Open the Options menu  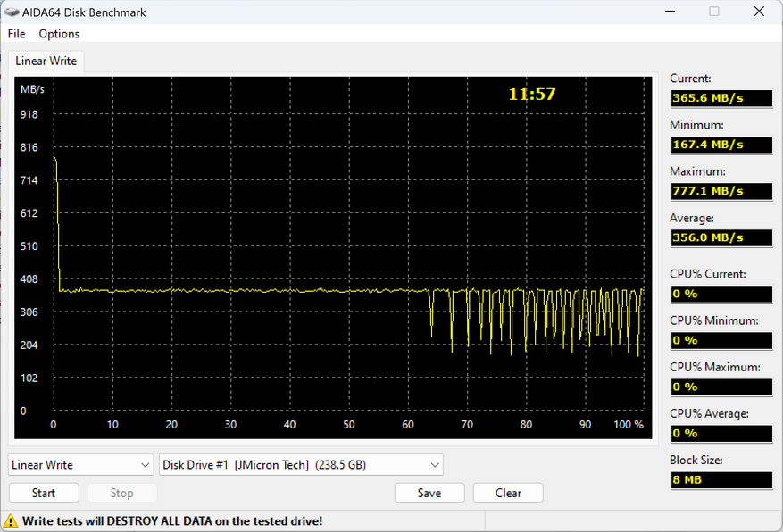tap(59, 34)
